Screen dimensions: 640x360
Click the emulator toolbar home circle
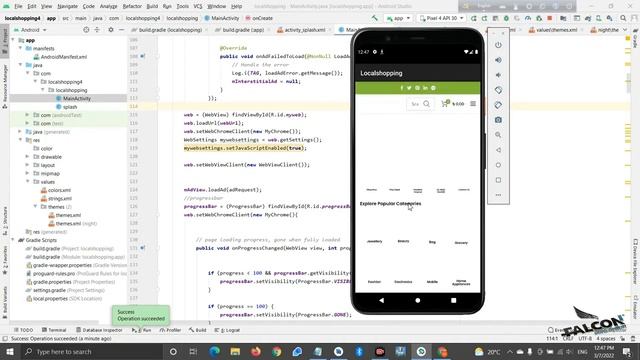(498, 165)
